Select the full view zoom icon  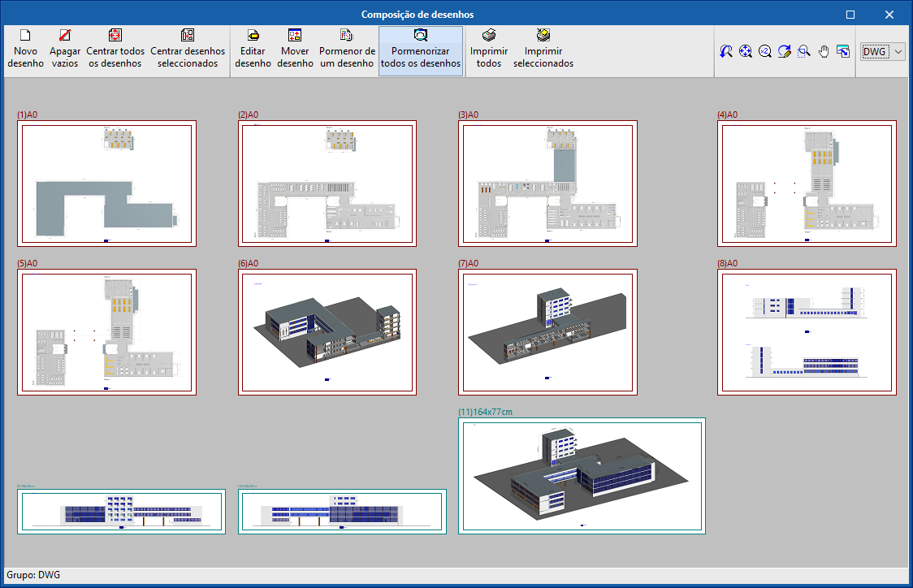[745, 51]
